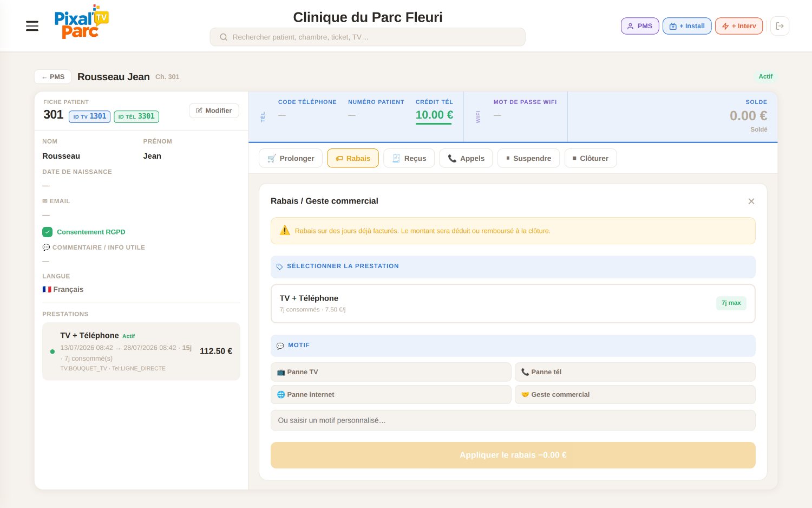Pick the Geste commercial motif
812x508 pixels.
[635, 395]
